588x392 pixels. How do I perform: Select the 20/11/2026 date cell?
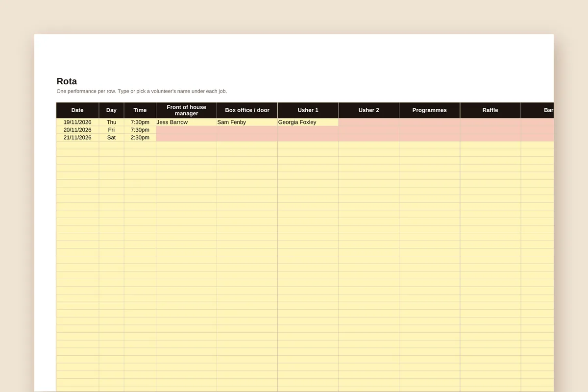(77, 130)
